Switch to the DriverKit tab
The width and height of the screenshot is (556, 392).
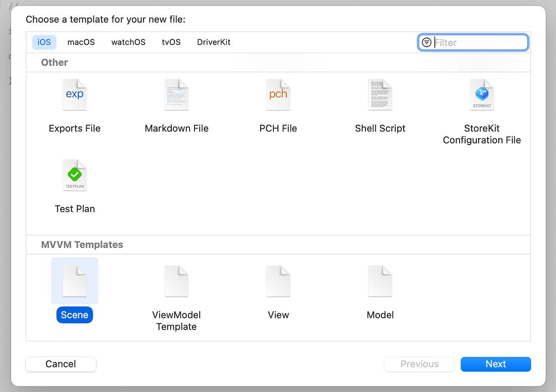tap(214, 42)
